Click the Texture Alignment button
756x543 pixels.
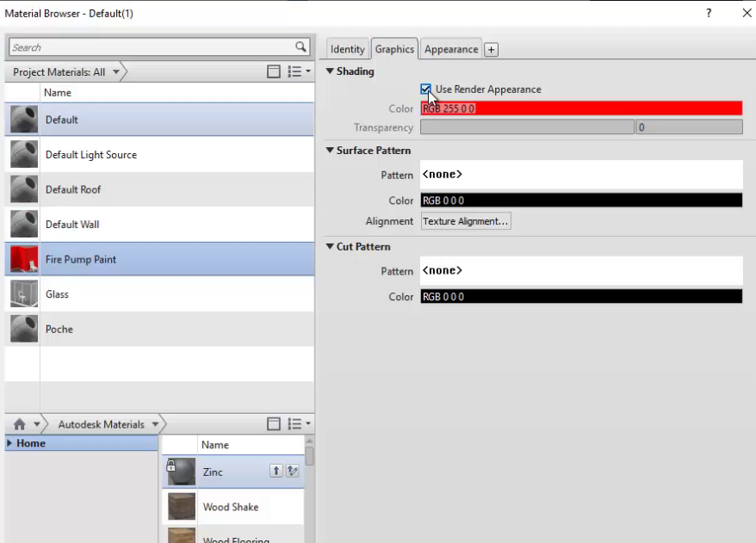(x=466, y=221)
